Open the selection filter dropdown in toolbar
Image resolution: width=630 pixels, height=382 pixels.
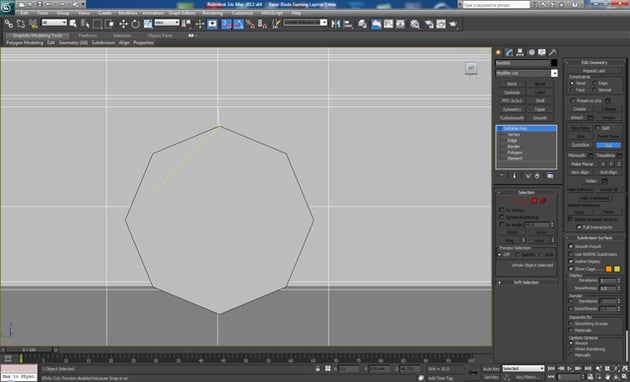click(x=54, y=23)
